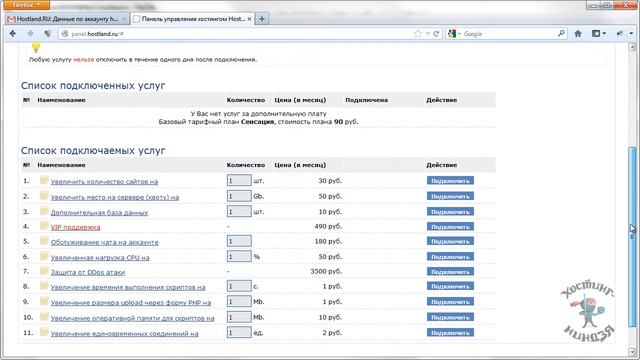The height and width of the screenshot is (360, 640).
Task: Bookmark this page with the star icon
Action: (x=418, y=34)
